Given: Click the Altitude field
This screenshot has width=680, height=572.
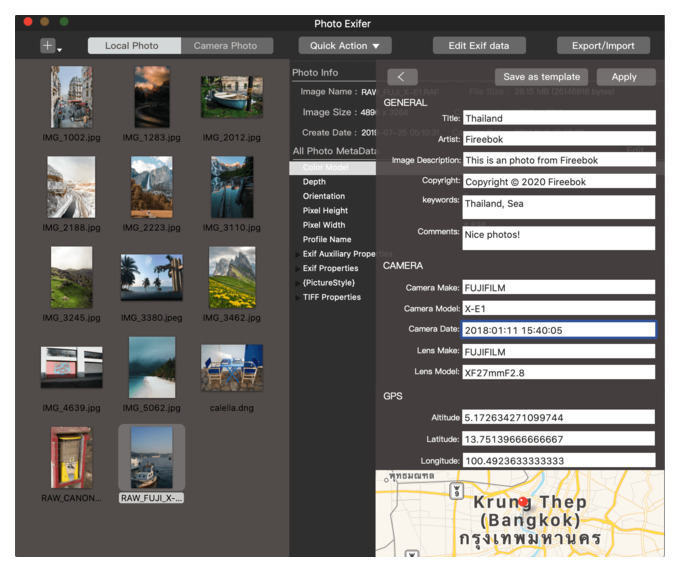Looking at the screenshot, I should click(559, 417).
